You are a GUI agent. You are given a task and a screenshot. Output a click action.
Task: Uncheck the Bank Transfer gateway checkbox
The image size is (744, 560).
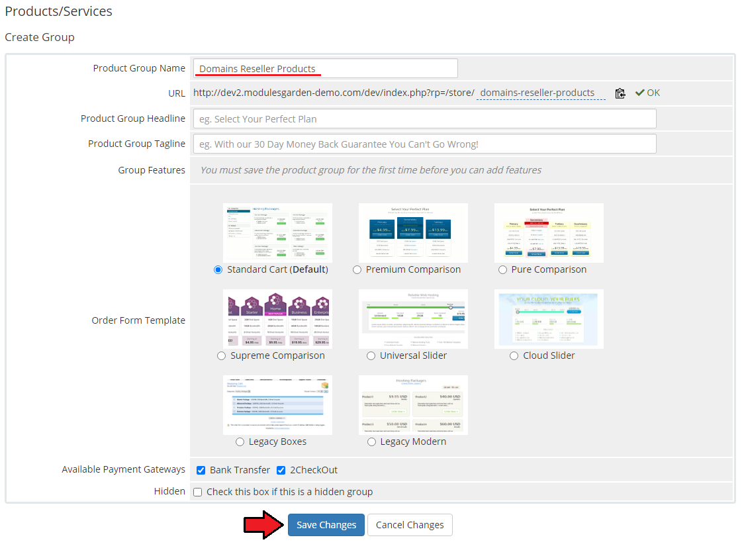pyautogui.click(x=201, y=470)
